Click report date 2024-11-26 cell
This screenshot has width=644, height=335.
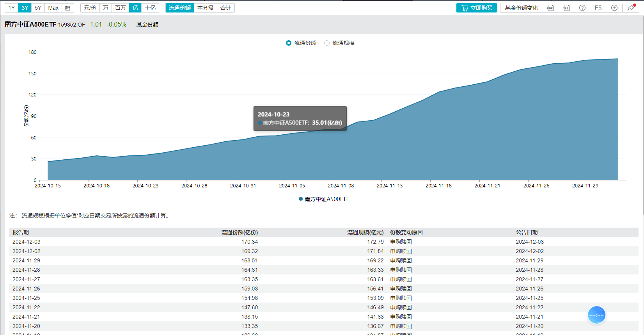point(27,289)
